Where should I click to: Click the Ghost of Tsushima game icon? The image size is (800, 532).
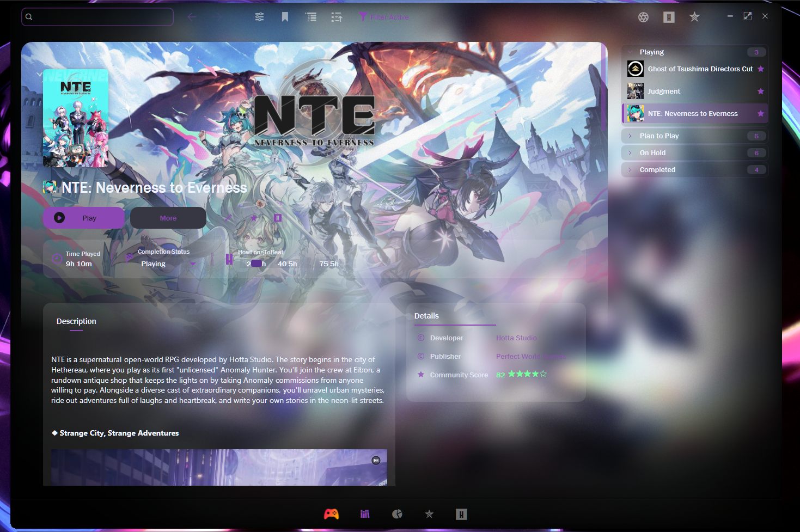coord(636,69)
